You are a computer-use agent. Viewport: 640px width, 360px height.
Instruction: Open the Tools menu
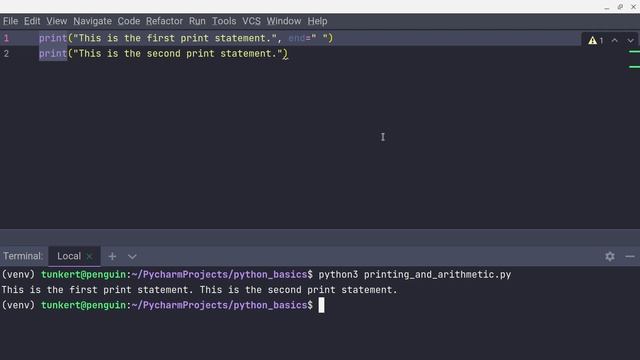(x=224, y=21)
